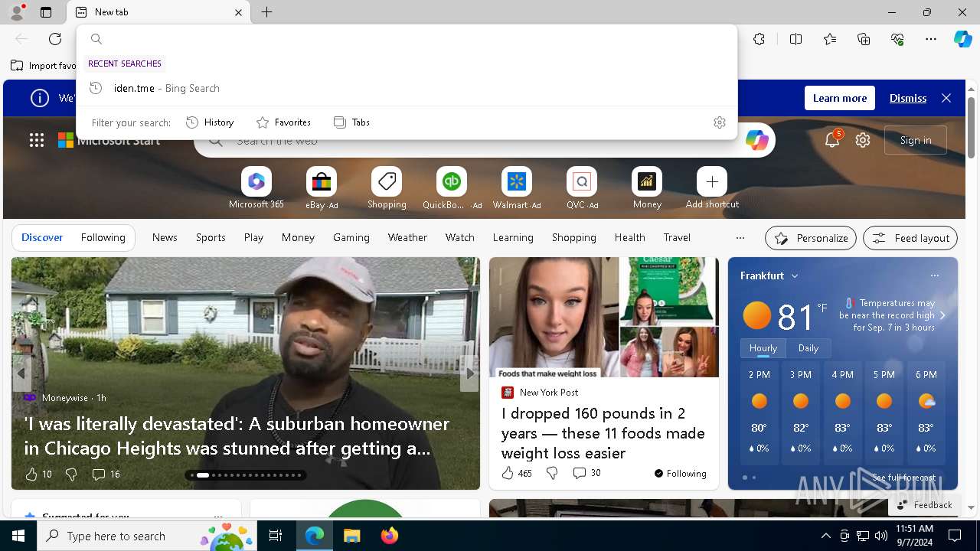
Task: Open the QVC shortcut
Action: 582,188
